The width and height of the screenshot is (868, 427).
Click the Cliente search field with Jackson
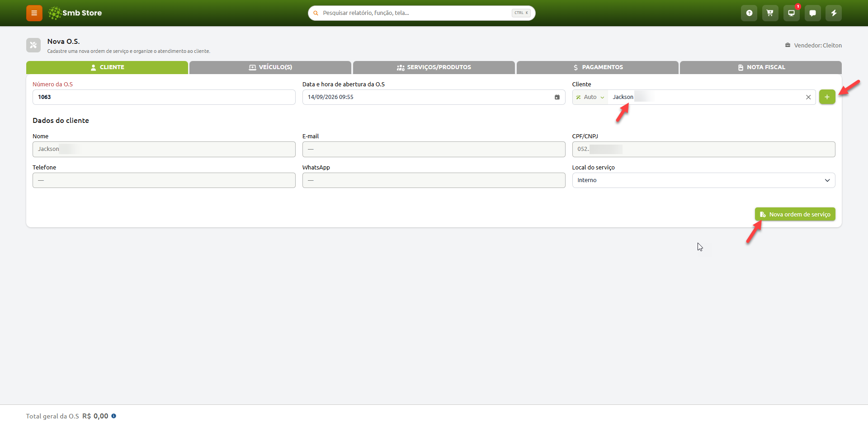click(x=705, y=97)
